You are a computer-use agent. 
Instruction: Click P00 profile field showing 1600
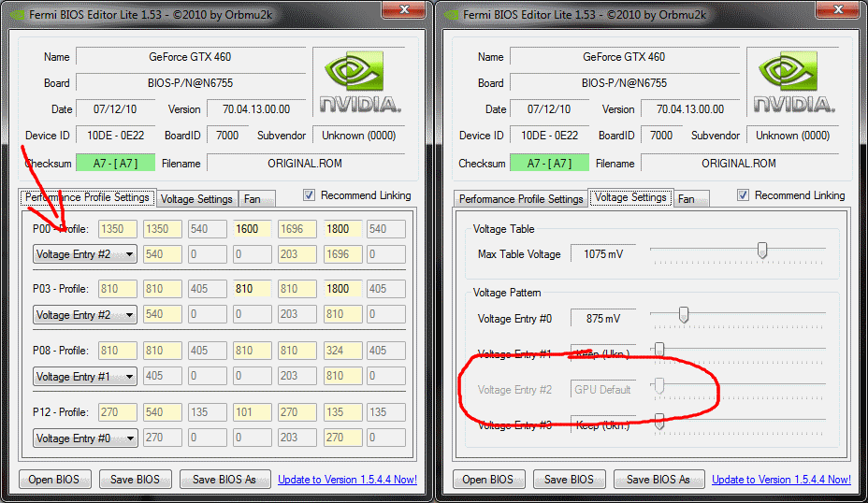pos(253,229)
